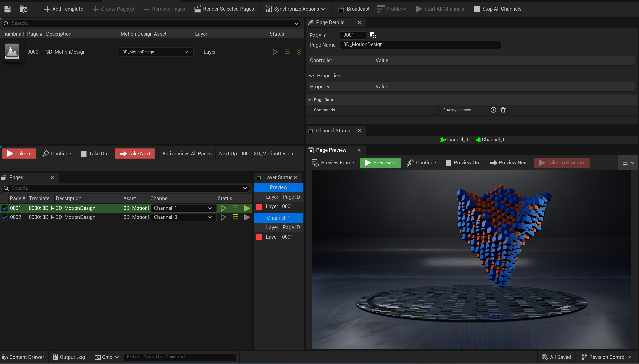
Task: Add a Commands array element
Action: click(x=493, y=110)
